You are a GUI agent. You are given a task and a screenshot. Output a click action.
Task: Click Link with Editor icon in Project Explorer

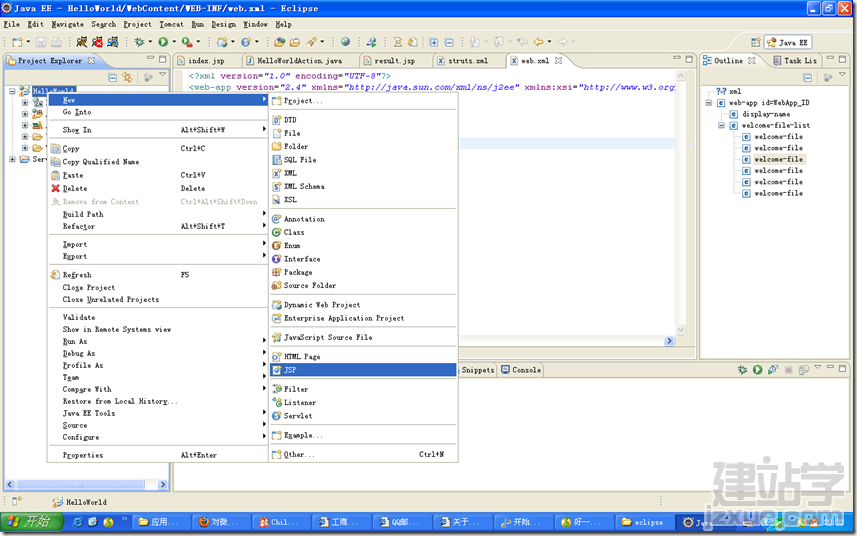[127, 78]
